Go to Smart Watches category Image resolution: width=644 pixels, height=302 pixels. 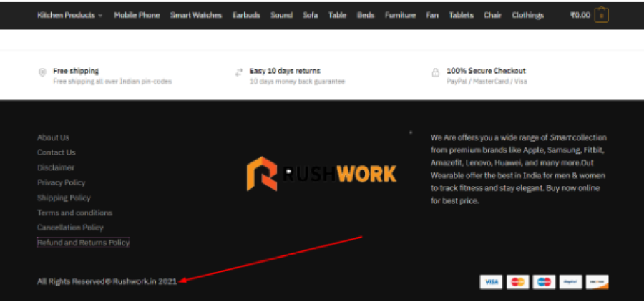click(196, 15)
